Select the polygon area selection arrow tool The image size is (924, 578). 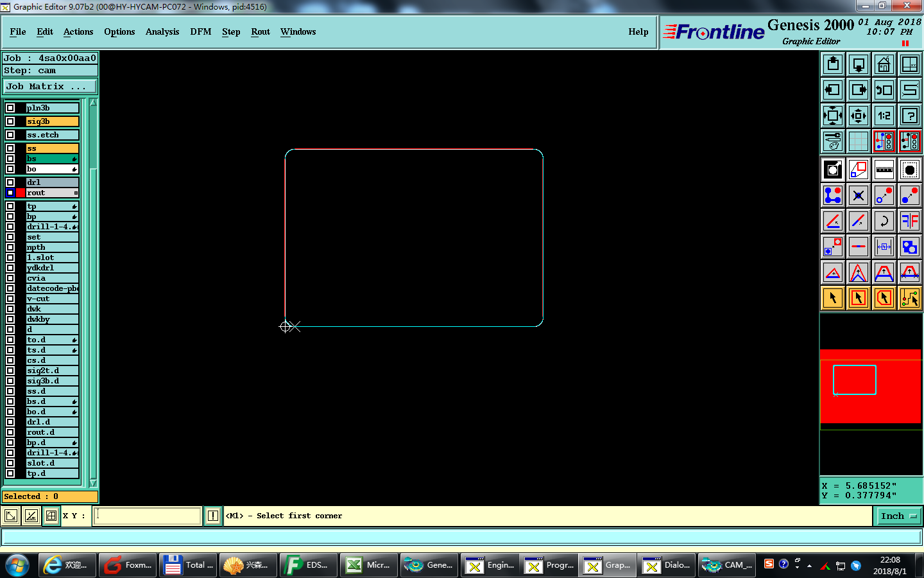pyautogui.click(x=884, y=298)
